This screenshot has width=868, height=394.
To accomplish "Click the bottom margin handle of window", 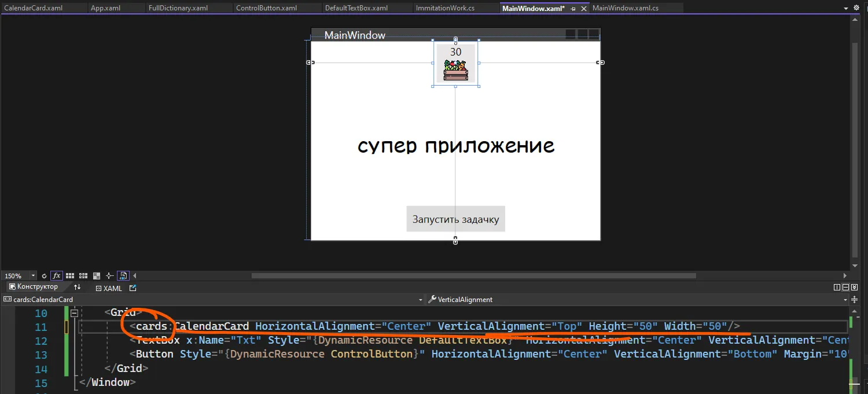I will (x=455, y=240).
